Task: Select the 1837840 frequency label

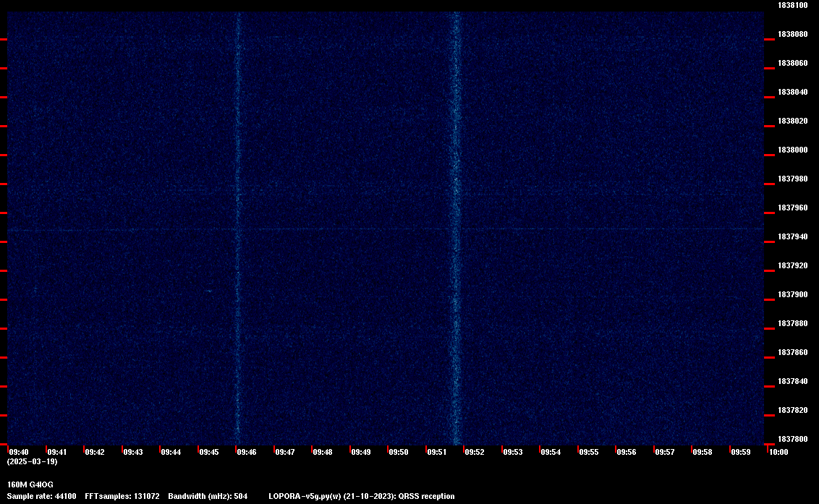Action: [x=792, y=381]
